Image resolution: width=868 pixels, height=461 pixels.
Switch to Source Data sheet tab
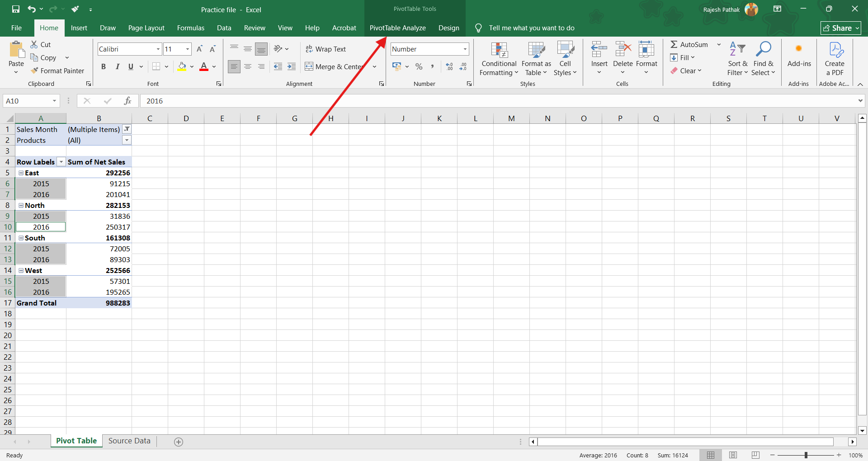tap(129, 441)
